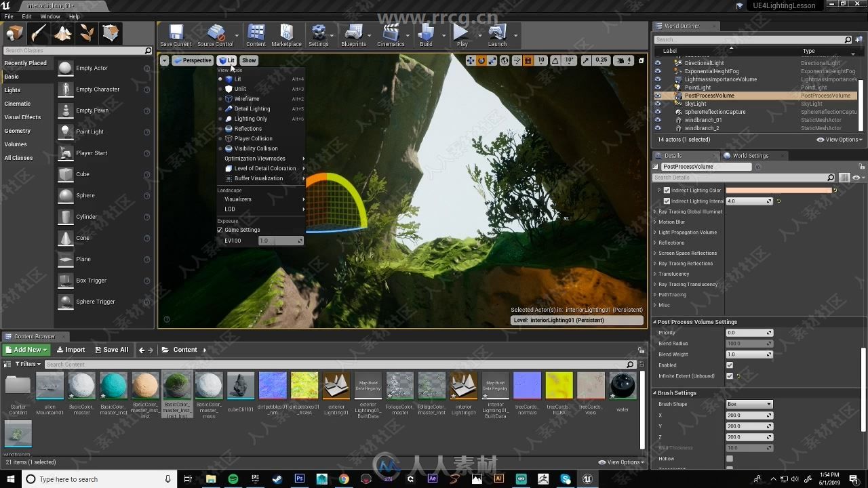868x488 pixels.
Task: Toggle visibility of SkyLight in outliner
Action: 657,104
